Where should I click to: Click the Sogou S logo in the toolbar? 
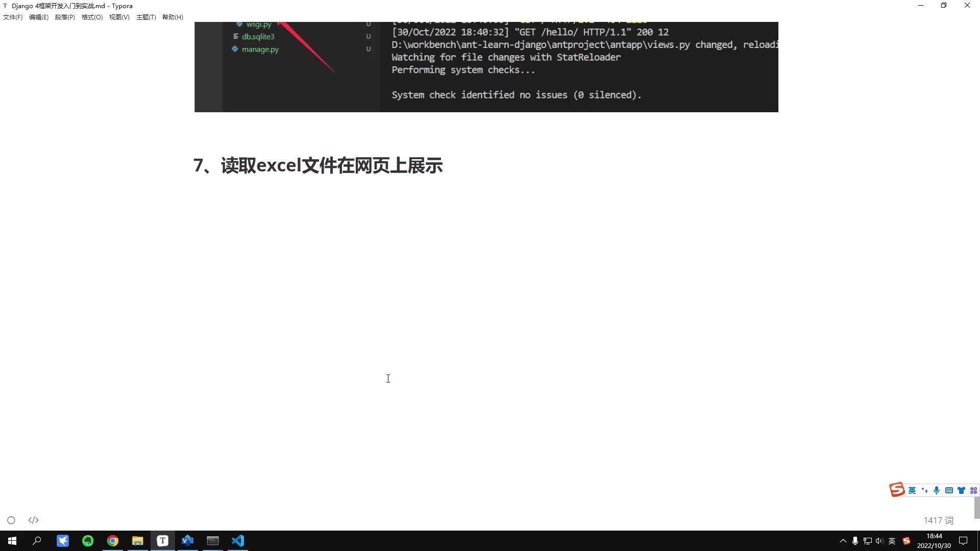coord(897,490)
